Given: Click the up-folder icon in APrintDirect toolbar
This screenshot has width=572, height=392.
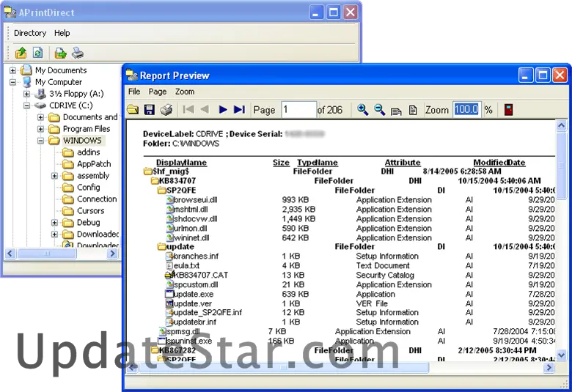Looking at the screenshot, I should 21,53.
